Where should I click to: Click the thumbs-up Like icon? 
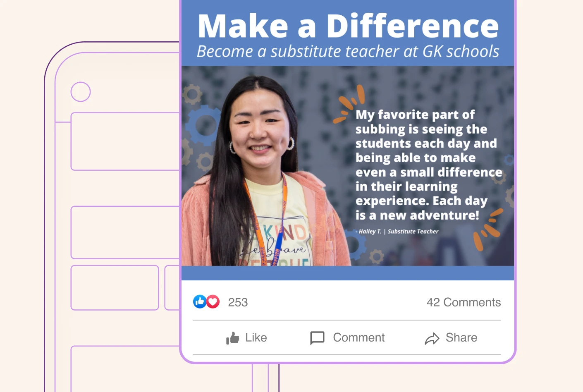click(232, 338)
